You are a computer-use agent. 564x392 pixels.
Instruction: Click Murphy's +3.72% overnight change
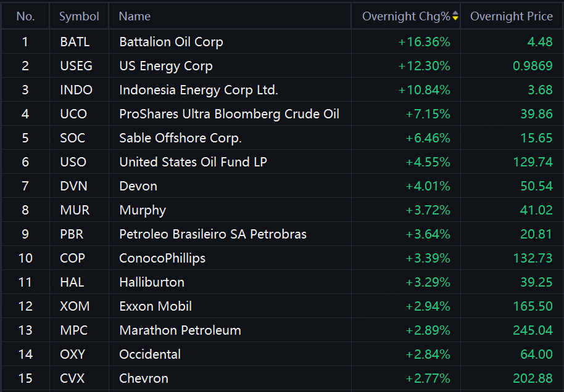coord(428,210)
